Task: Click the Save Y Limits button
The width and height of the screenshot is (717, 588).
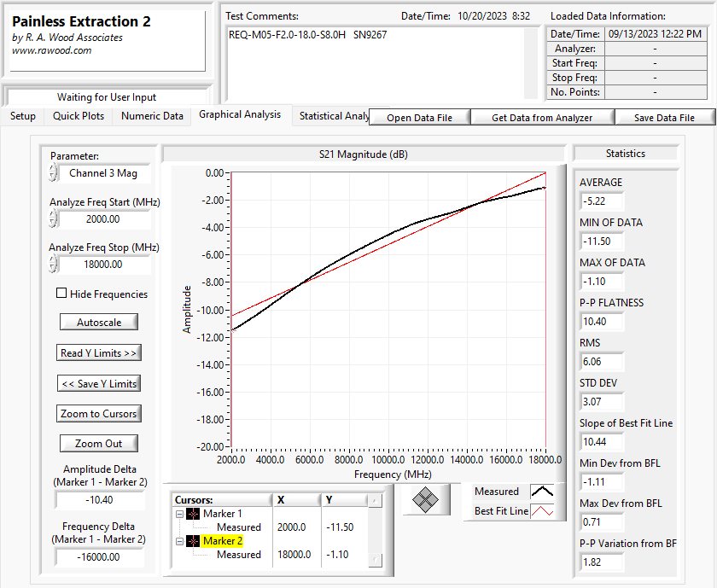Action: tap(99, 384)
